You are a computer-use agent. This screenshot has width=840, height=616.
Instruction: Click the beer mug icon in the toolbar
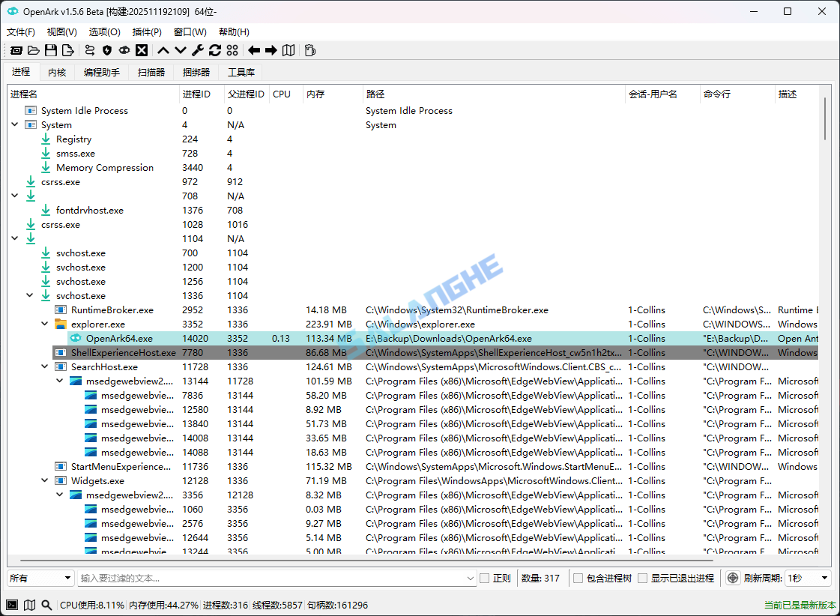pos(309,50)
